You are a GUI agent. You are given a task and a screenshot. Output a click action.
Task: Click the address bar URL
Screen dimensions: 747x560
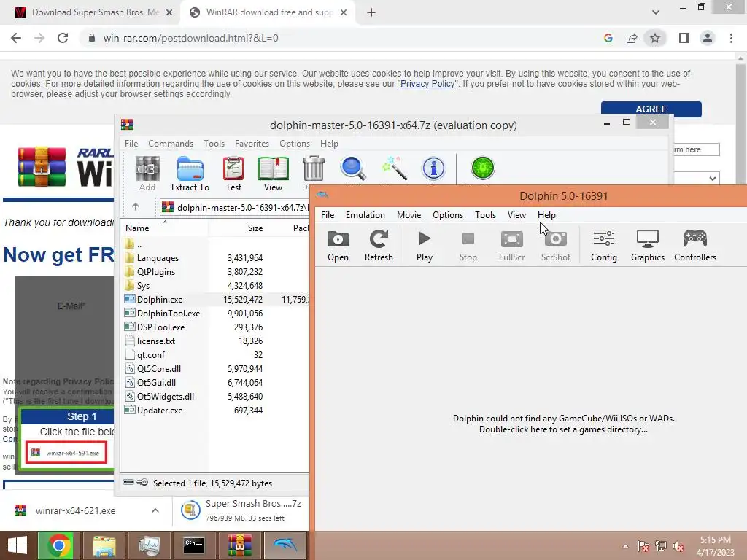click(190, 38)
